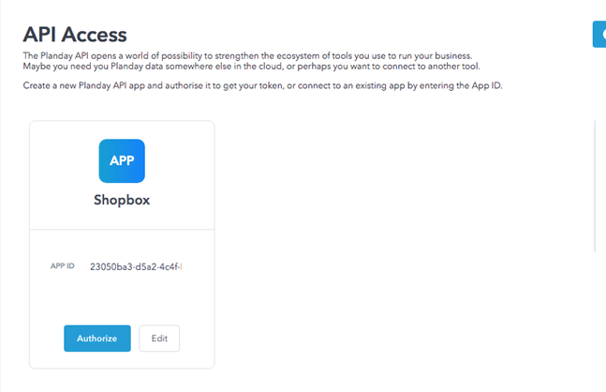Viewport: 606px width, 392px height.
Task: Select the Shopbox app name
Action: [x=122, y=200]
